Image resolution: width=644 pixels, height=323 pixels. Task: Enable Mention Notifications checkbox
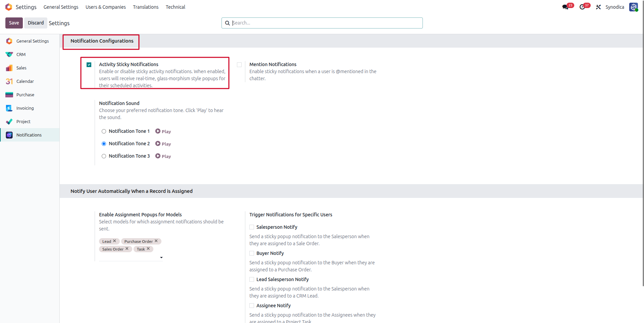click(239, 65)
